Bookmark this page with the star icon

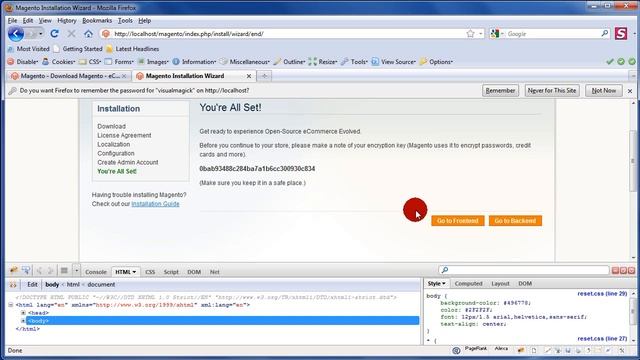(470, 34)
